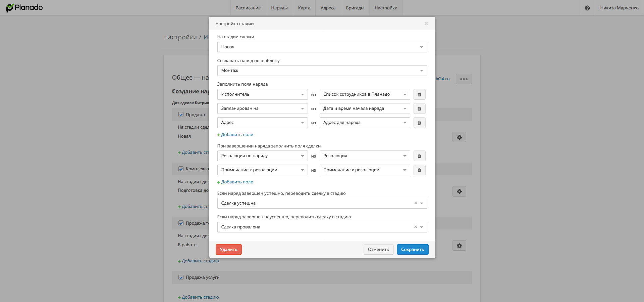Image resolution: width=644 pixels, height=302 pixels.
Task: Delete the Запланирован на field row
Action: tap(419, 109)
